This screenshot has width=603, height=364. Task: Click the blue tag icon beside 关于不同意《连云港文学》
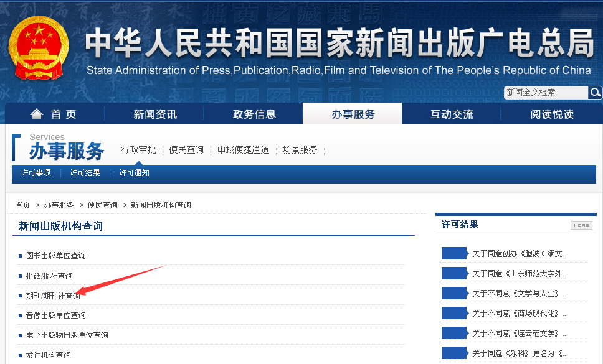pyautogui.click(x=455, y=334)
